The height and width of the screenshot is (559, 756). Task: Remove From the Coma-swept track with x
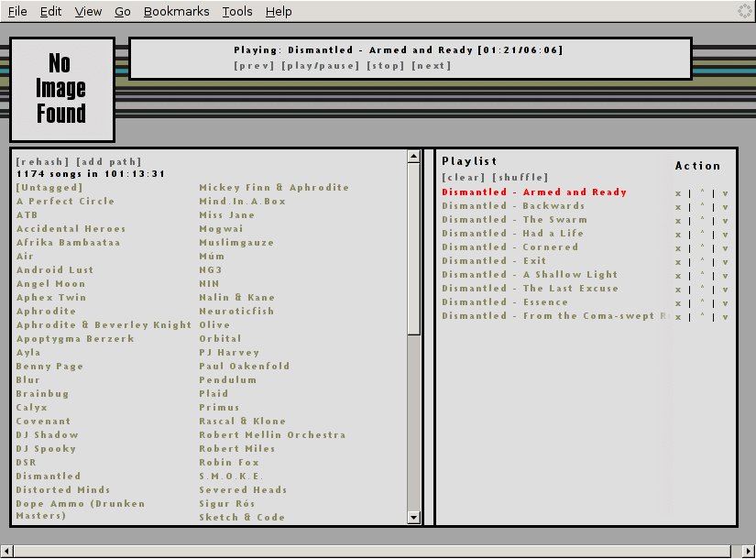point(678,317)
